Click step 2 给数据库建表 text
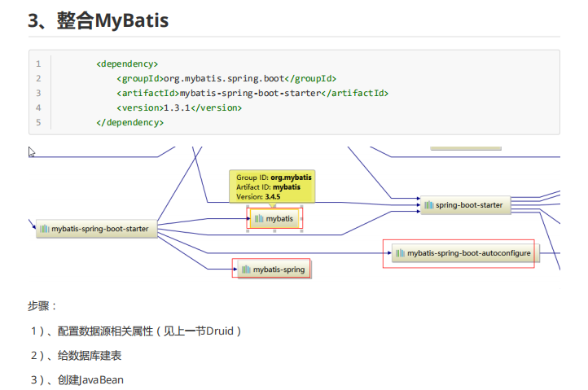 point(76,356)
